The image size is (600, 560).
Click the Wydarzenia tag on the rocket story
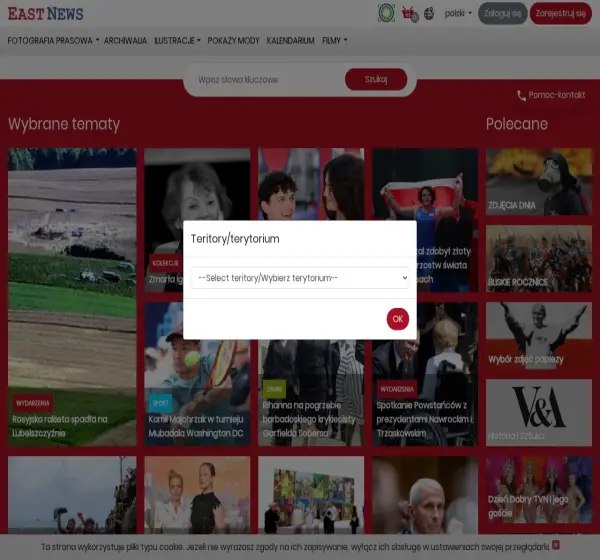click(33, 403)
